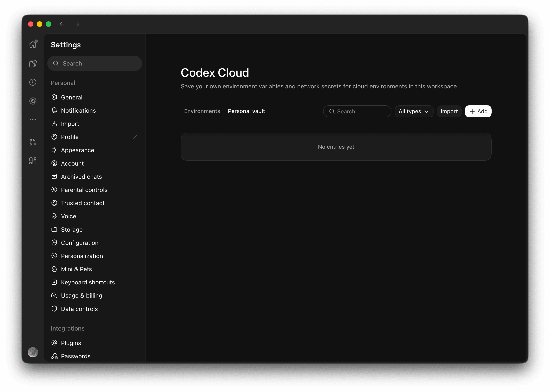550x392 pixels.
Task: Click the Storage folder icon
Action: 54,229
